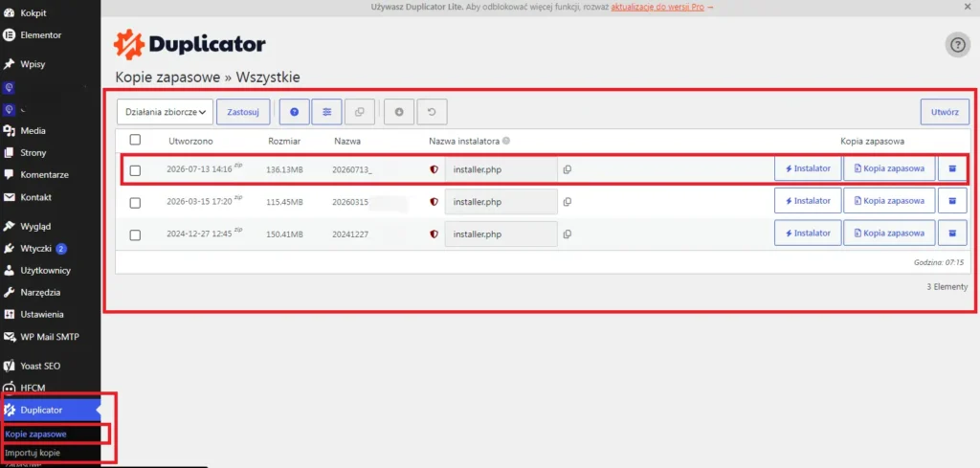The height and width of the screenshot is (468, 980).
Task: Check the box for the 2024-12-27 backup
Action: point(135,234)
